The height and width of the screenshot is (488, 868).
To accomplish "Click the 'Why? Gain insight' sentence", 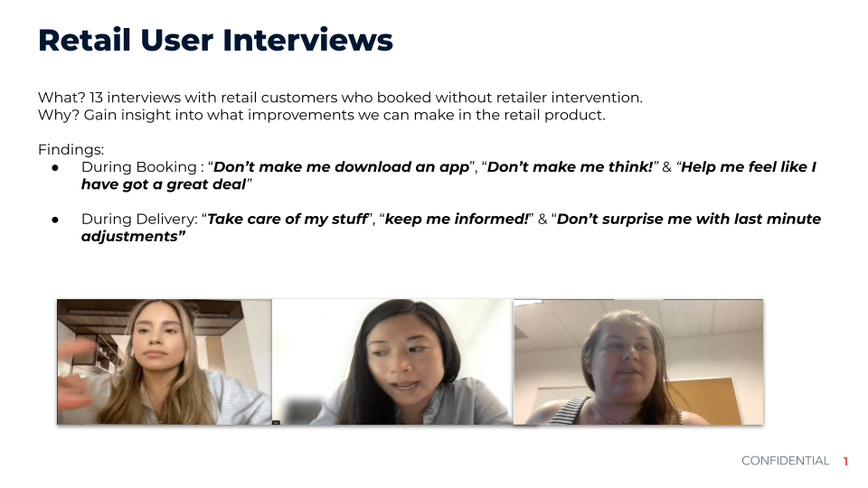I will (322, 115).
